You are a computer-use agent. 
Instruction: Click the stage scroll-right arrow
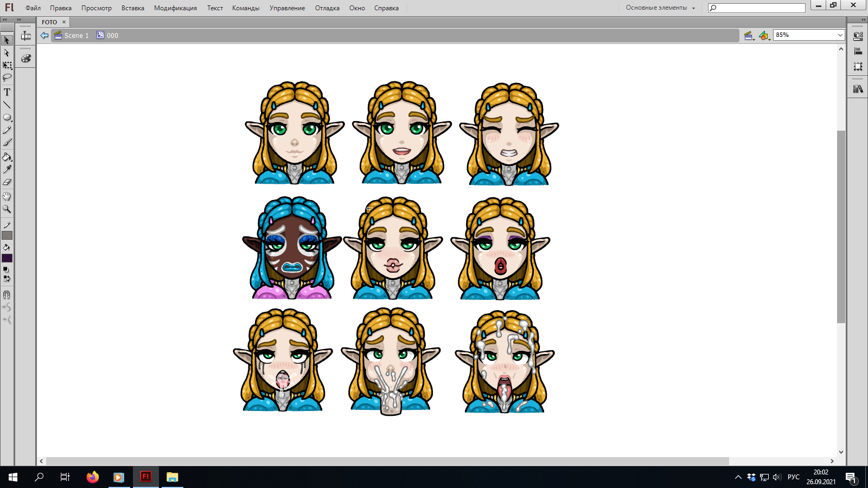click(832, 461)
